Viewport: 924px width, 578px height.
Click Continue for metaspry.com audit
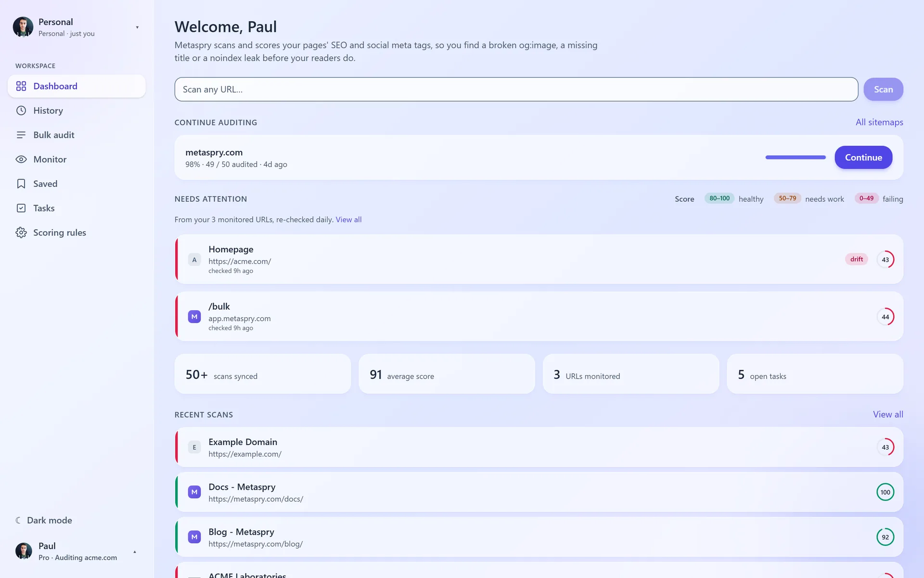tap(863, 158)
